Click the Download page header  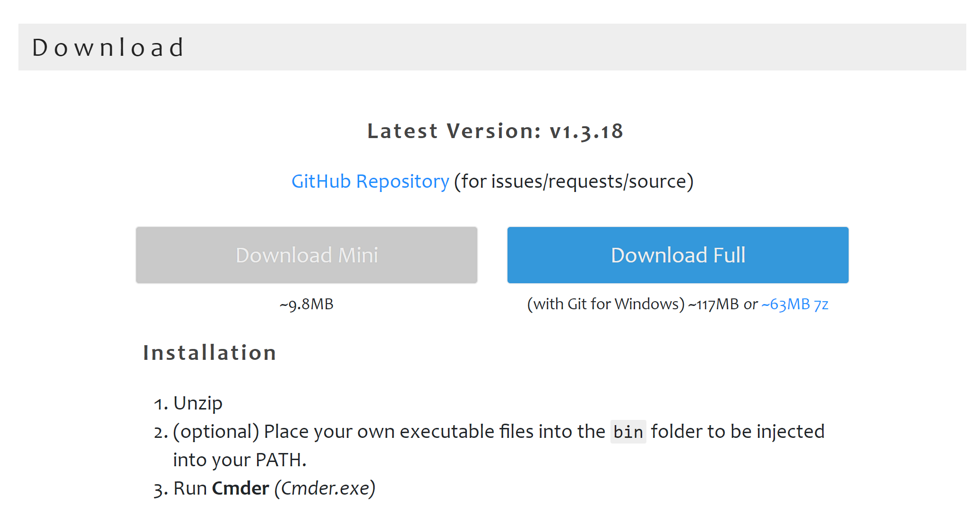[108, 46]
